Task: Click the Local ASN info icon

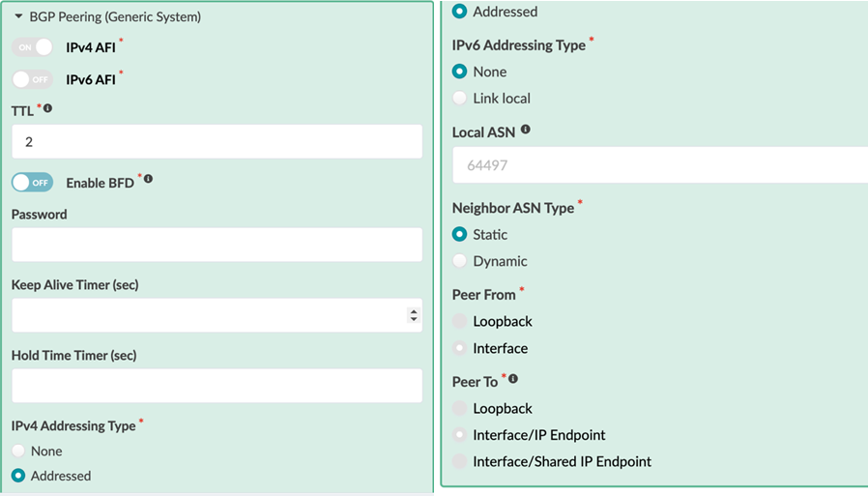Action: tap(526, 129)
